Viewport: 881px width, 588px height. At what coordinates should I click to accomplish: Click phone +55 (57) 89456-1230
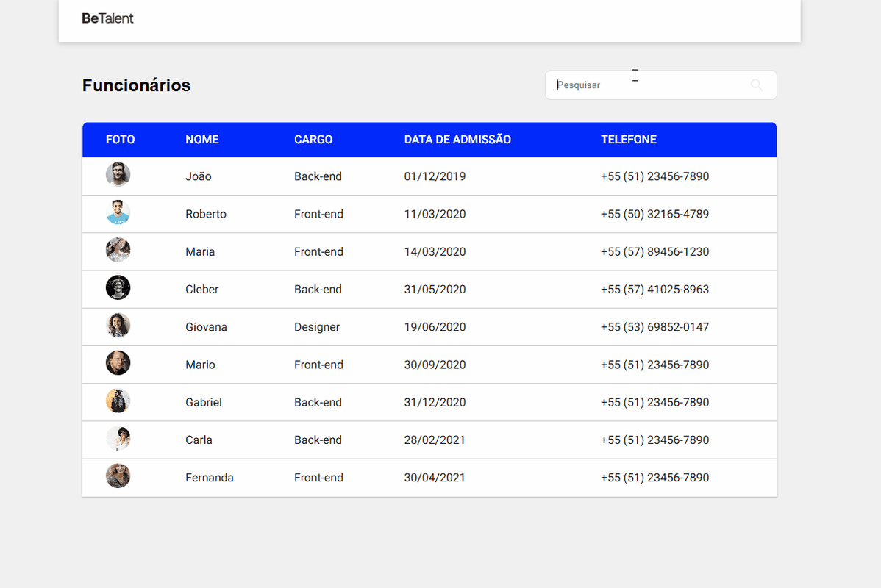pos(654,251)
